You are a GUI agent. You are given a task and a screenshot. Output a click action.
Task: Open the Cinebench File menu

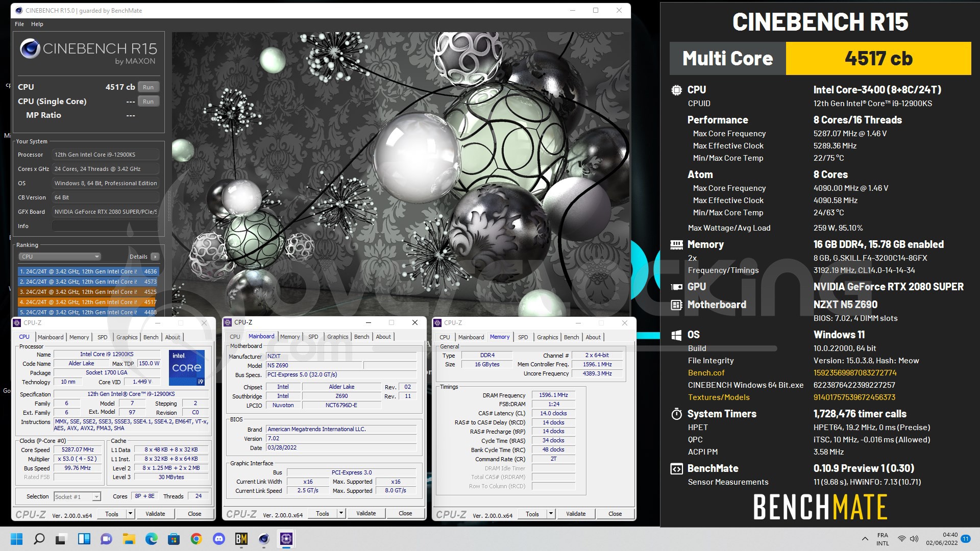tap(19, 24)
